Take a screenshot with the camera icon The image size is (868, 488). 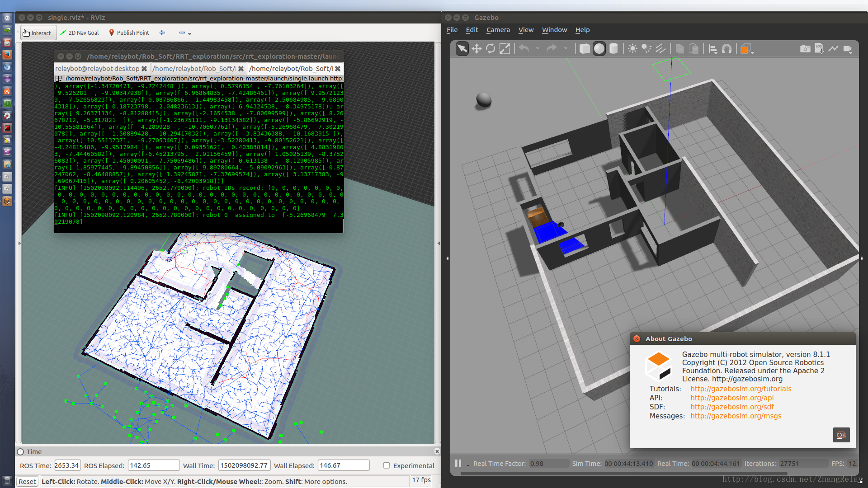(805, 49)
